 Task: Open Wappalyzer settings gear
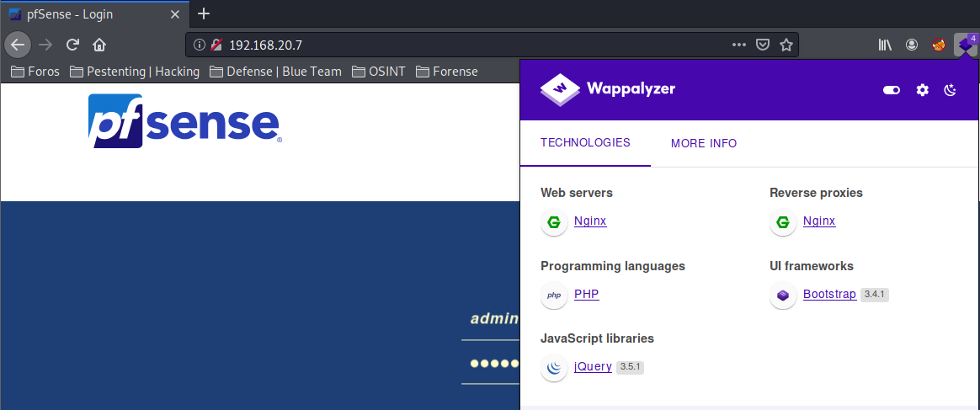click(x=923, y=90)
